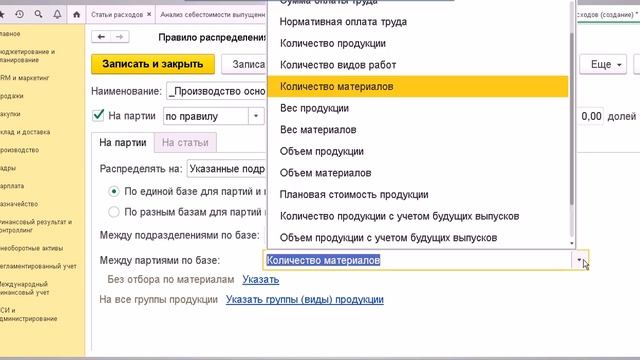
Task: Navigate forward with right arrow
Action: [120, 37]
